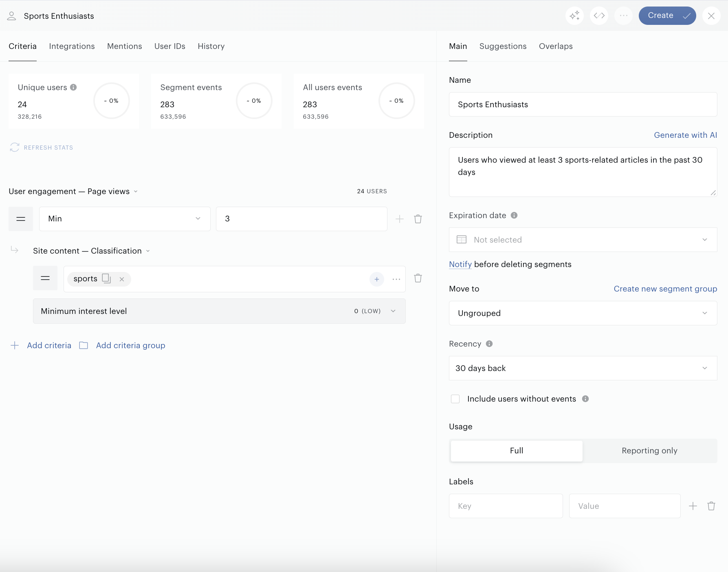
Task: Switch to the Overlaps tab
Action: [x=556, y=46]
